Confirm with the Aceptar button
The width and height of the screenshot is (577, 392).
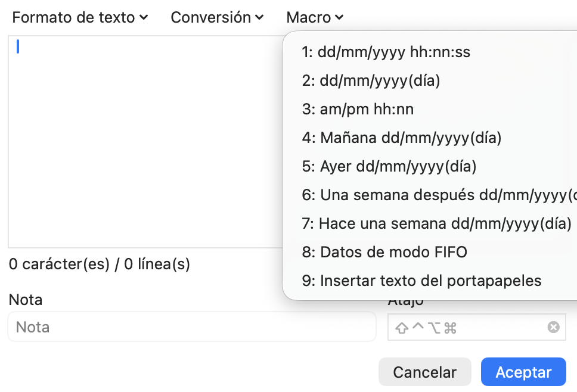click(x=523, y=372)
